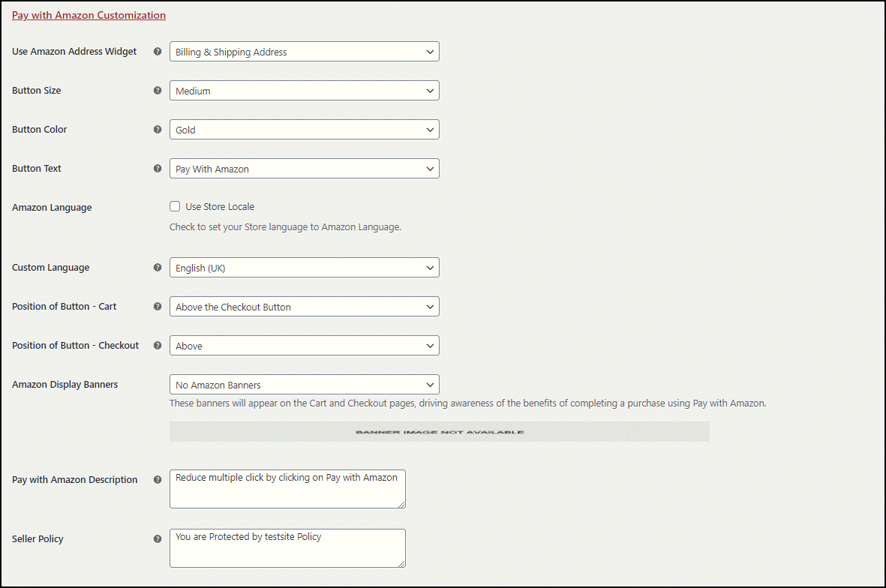The image size is (886, 588).
Task: Open the Pay with Amazon Customization link
Action: (x=89, y=15)
